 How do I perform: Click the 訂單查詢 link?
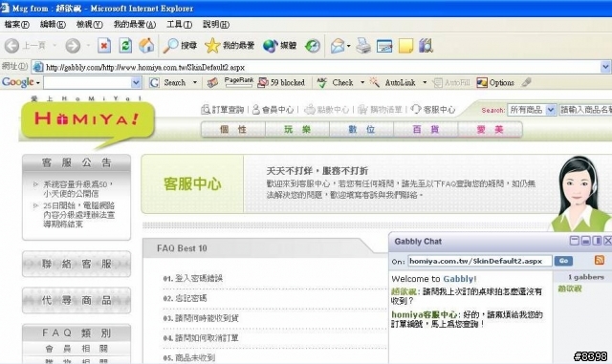pyautogui.click(x=223, y=110)
